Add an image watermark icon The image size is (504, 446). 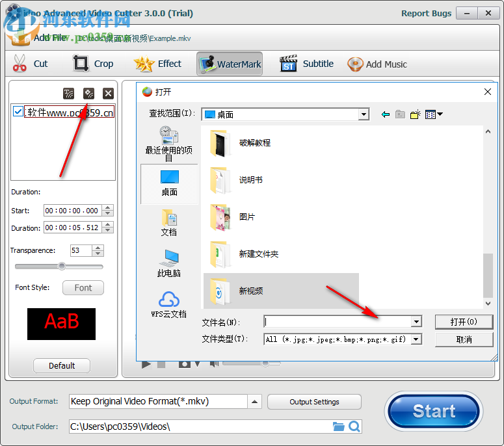(88, 94)
